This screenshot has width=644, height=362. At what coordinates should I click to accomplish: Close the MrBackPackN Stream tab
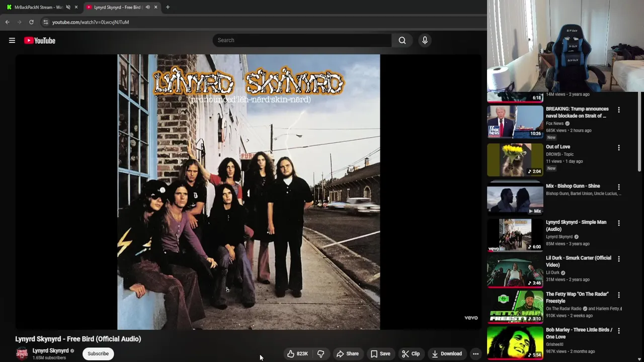point(76,7)
